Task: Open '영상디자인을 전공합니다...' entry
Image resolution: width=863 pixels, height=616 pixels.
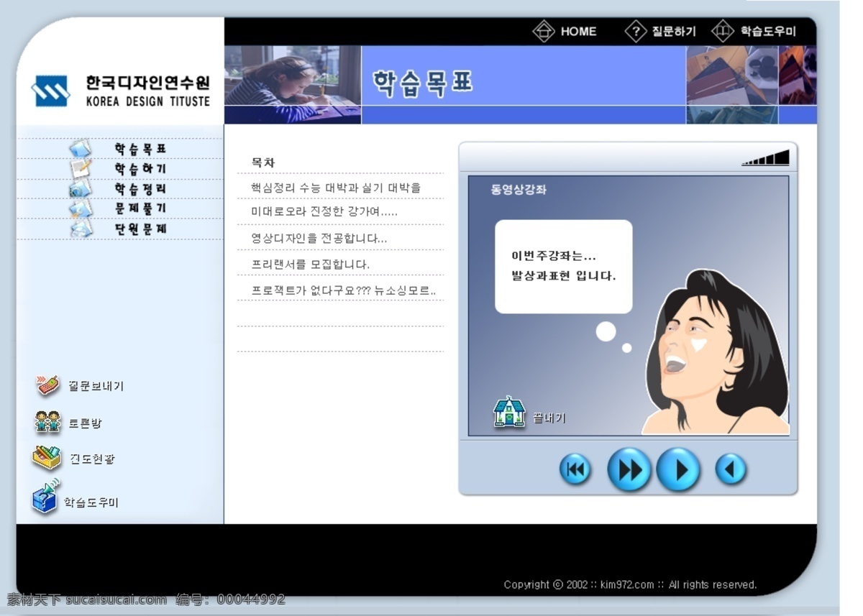Action: [x=319, y=238]
